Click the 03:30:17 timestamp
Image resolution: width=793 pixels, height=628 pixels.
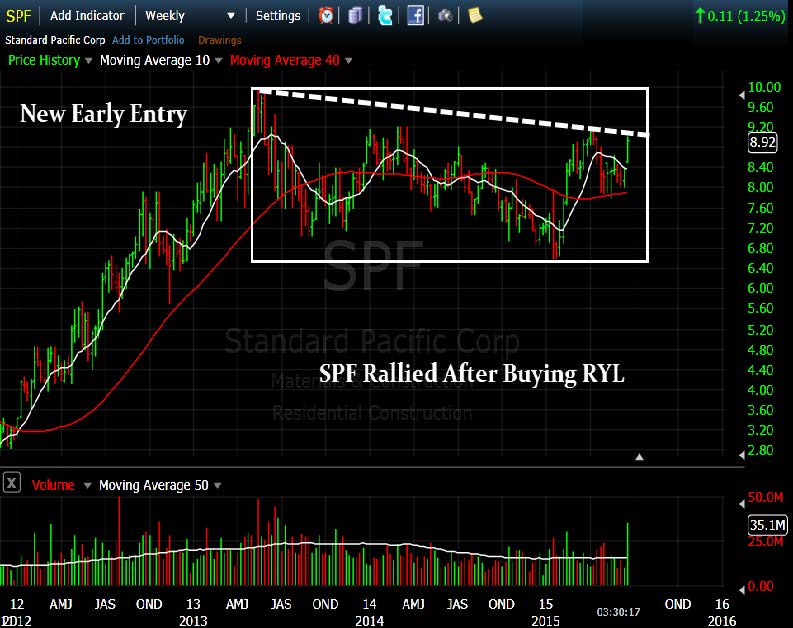coord(618,612)
